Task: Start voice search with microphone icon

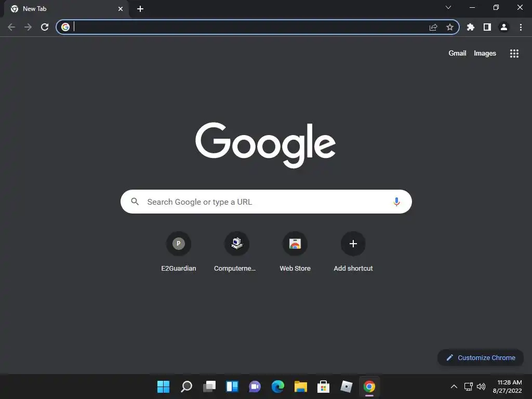Action: coord(396,202)
